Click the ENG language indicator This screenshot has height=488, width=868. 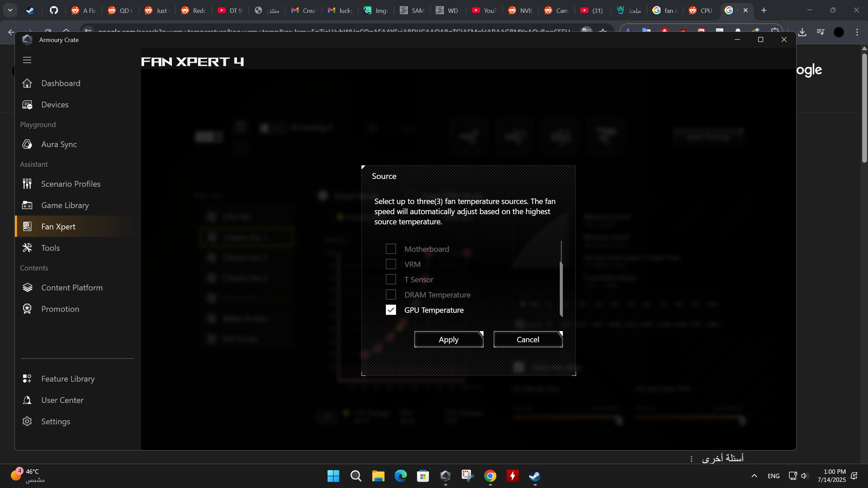773,476
